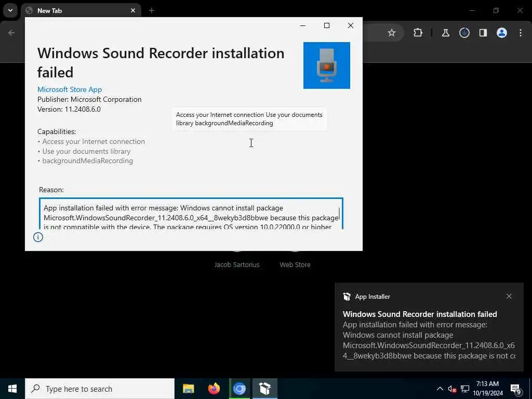The width and height of the screenshot is (532, 399).
Task: Maximize the App Installer dialog
Action: click(x=327, y=25)
